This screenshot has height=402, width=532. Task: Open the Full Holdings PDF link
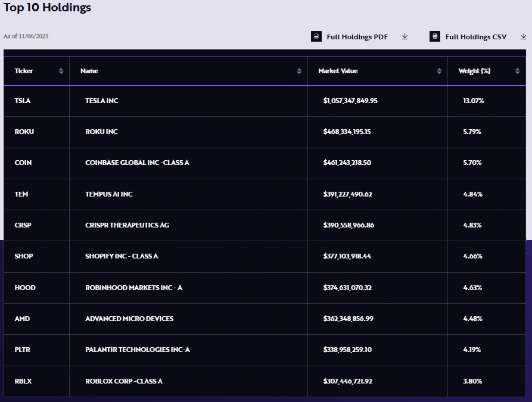[357, 37]
